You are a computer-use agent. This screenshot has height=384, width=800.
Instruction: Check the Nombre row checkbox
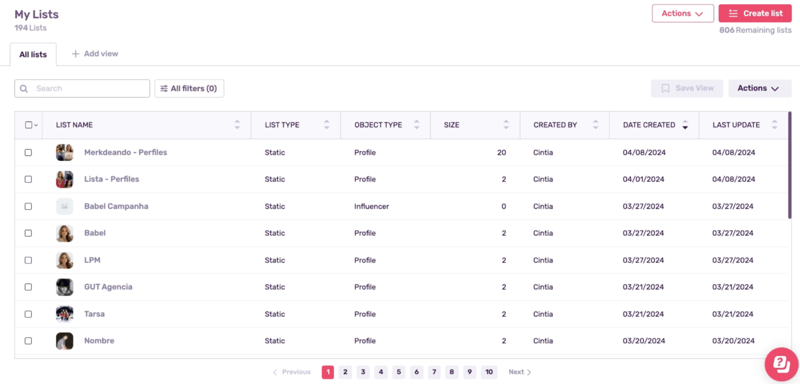tap(28, 341)
